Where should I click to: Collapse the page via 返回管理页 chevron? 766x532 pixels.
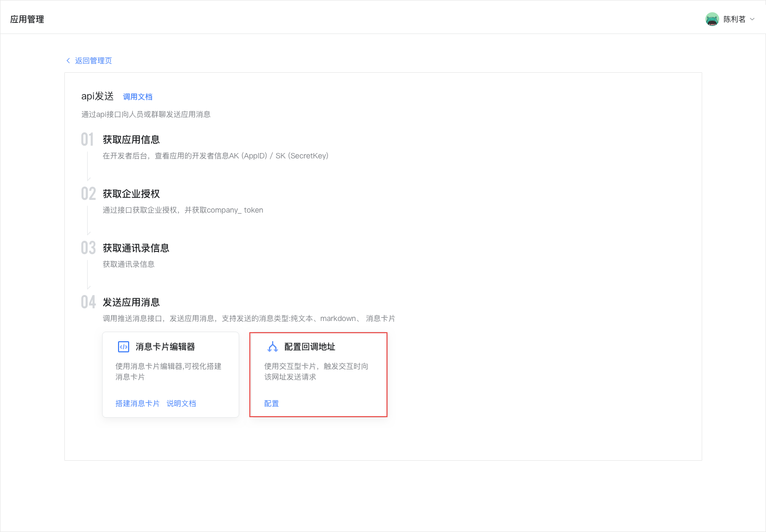tap(68, 60)
